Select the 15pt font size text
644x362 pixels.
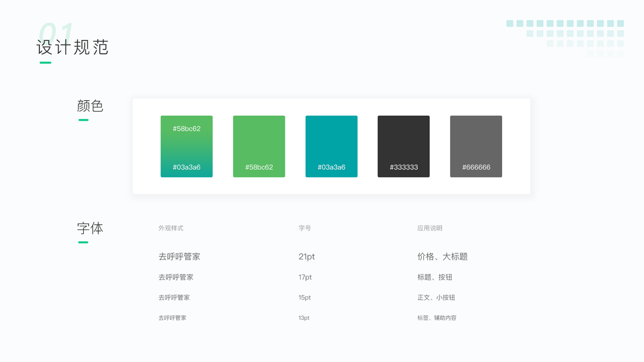[x=305, y=297]
